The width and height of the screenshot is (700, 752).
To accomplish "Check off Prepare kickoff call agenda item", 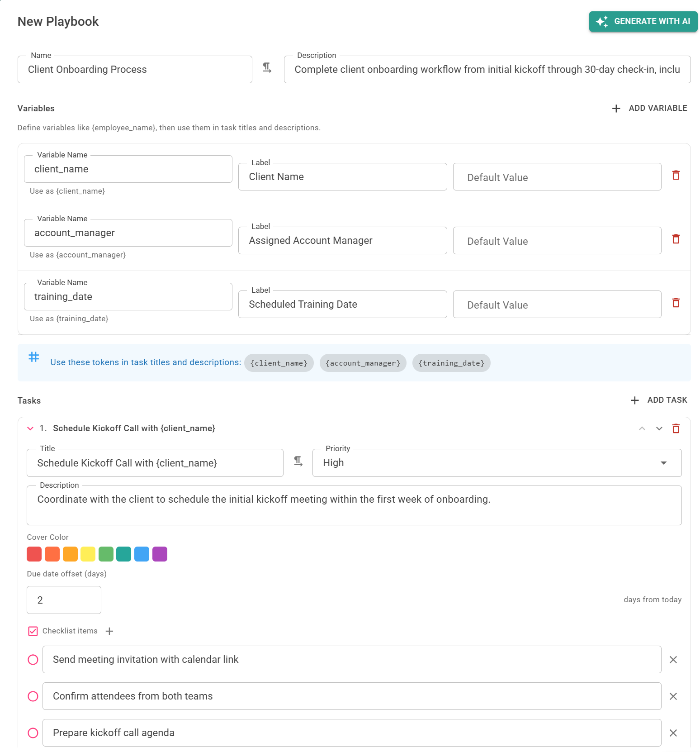I will coord(33,733).
